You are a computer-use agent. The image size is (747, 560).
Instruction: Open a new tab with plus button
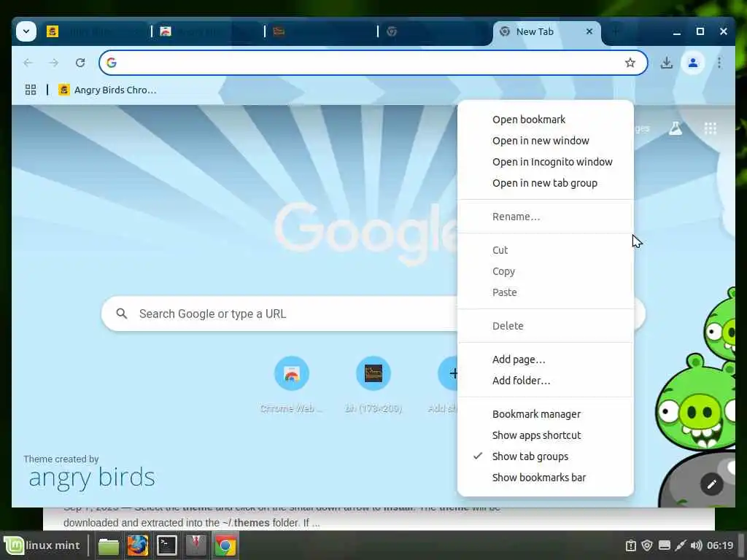[x=616, y=31]
